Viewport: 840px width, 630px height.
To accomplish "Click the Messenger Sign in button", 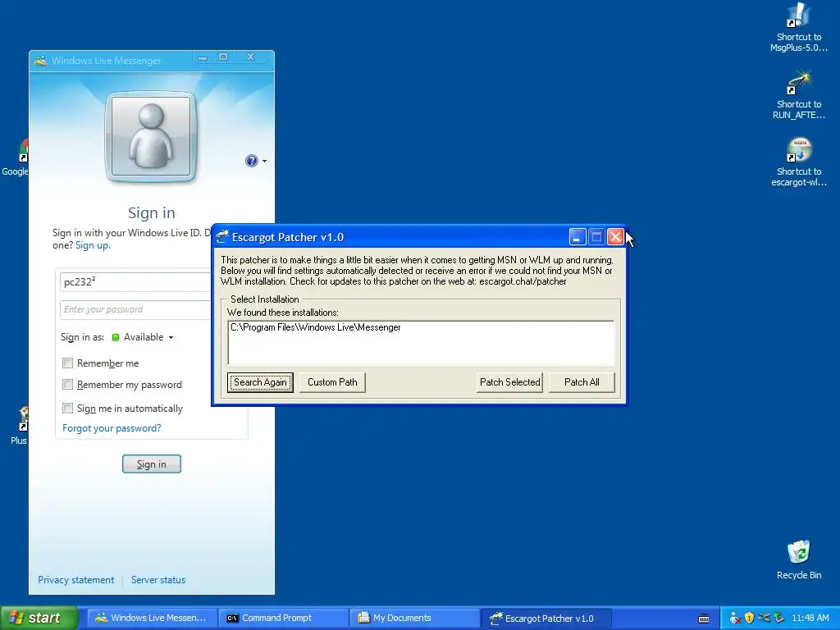I will pos(152,464).
